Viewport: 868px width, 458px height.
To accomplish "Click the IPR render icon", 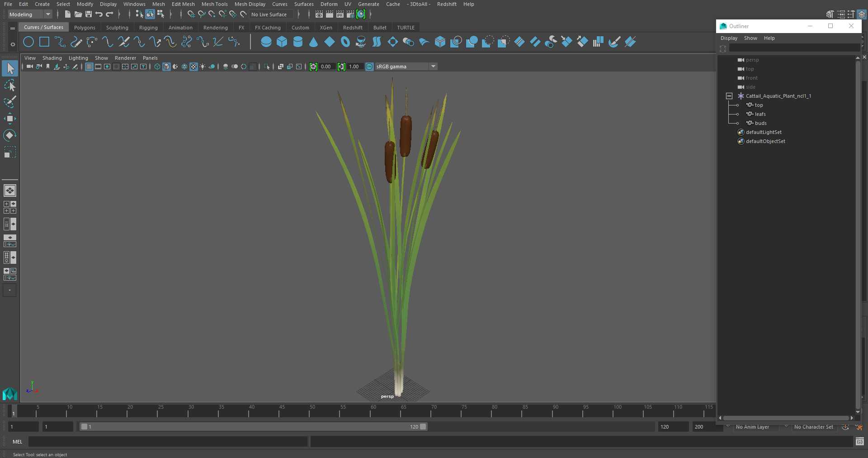I will pos(340,14).
